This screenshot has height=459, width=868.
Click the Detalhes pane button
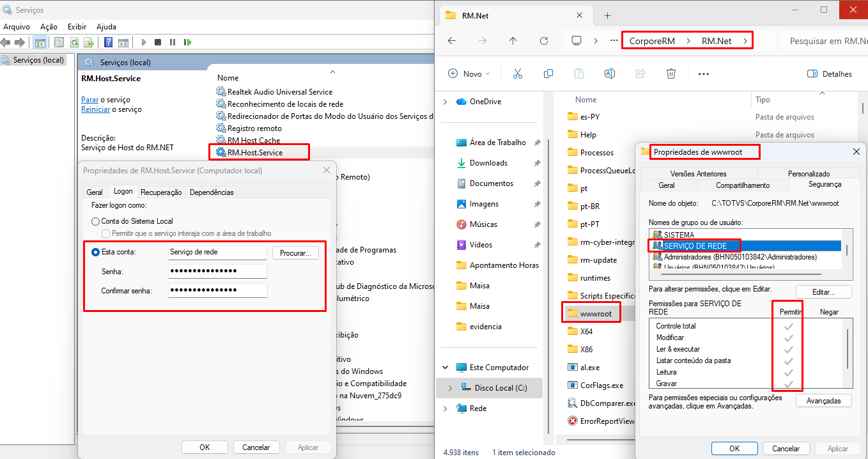point(830,74)
